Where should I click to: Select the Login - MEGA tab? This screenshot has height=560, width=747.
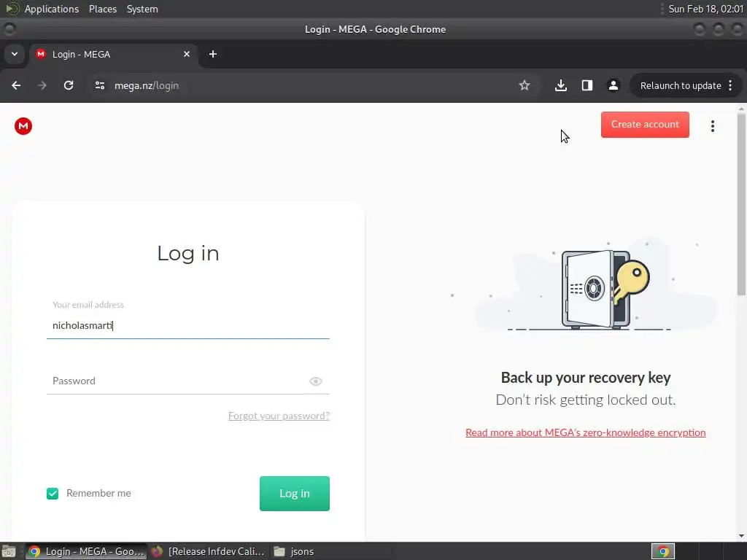pos(115,54)
